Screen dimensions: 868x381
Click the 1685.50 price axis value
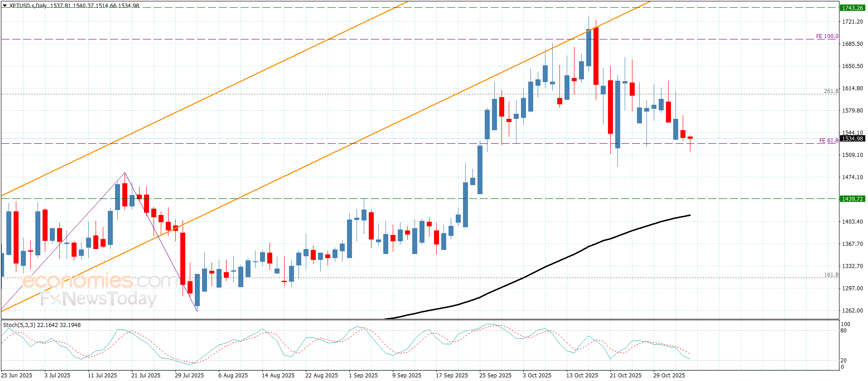tap(852, 44)
